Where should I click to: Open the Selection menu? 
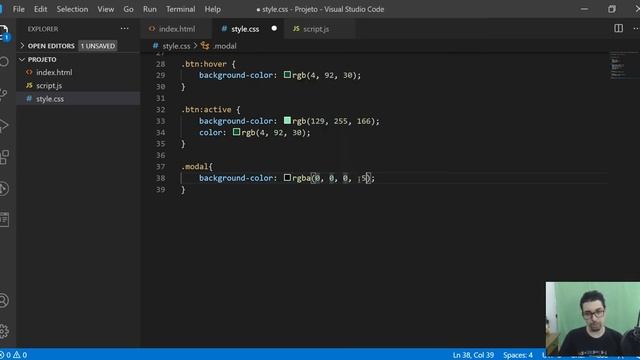(x=72, y=9)
